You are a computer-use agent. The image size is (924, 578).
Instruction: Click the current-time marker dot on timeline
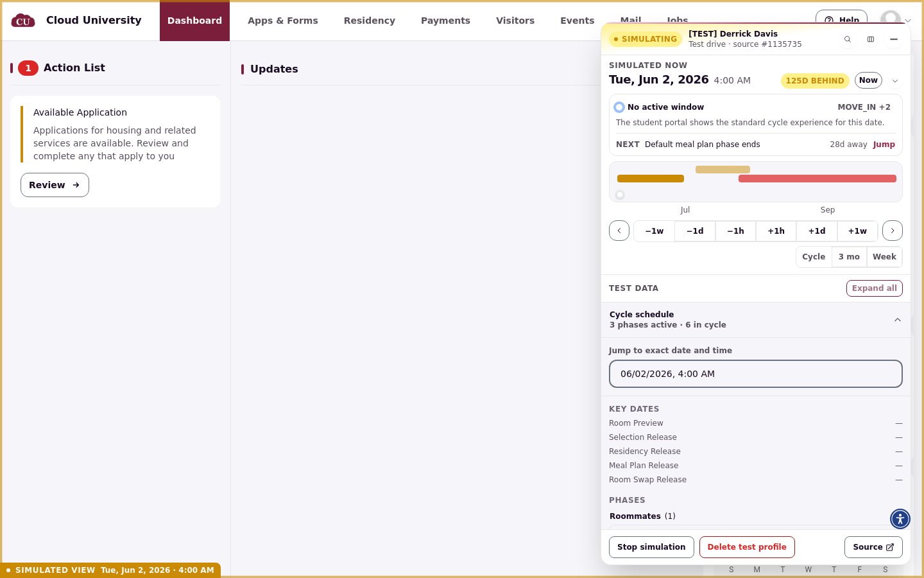[x=620, y=195]
